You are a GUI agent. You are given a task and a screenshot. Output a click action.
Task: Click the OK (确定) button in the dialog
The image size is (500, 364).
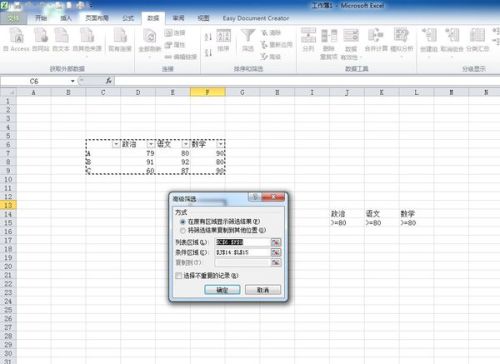(222, 290)
